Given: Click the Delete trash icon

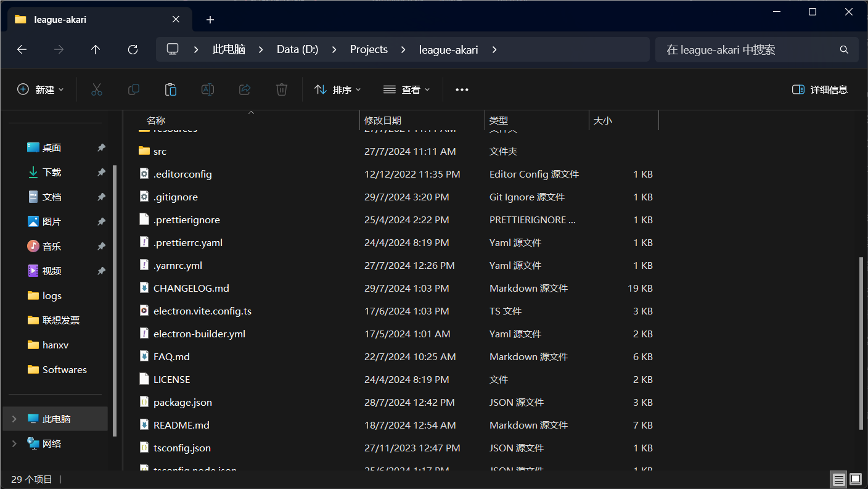Looking at the screenshot, I should (282, 89).
